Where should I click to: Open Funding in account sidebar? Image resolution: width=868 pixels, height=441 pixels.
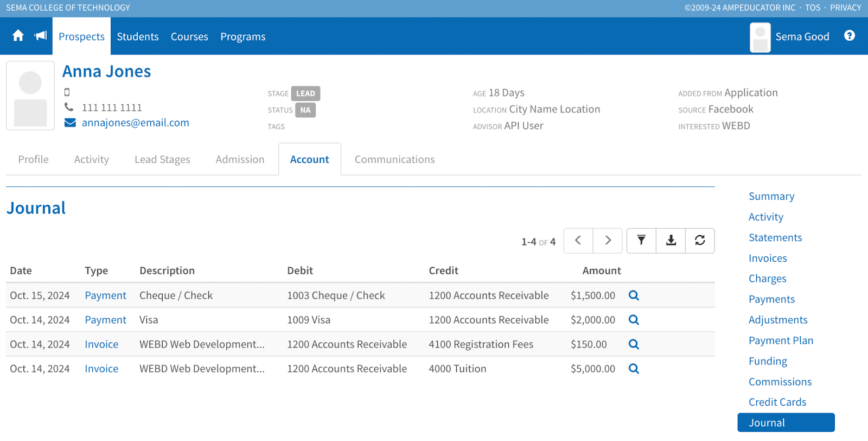click(x=768, y=361)
